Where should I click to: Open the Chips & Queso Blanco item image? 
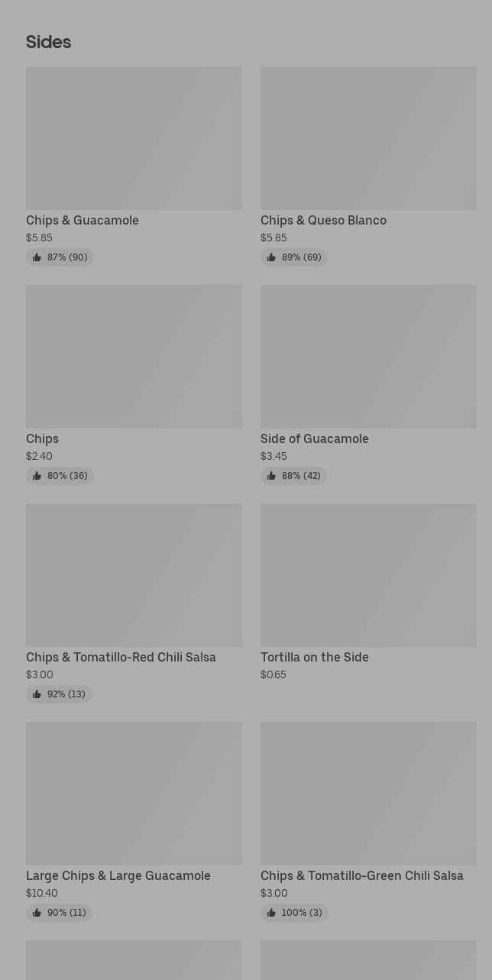coord(368,138)
